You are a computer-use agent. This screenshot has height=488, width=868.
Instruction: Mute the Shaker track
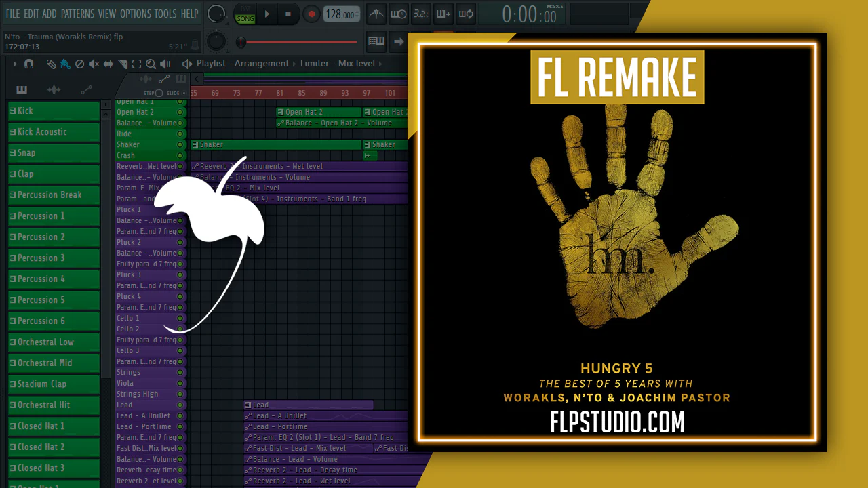coord(180,144)
